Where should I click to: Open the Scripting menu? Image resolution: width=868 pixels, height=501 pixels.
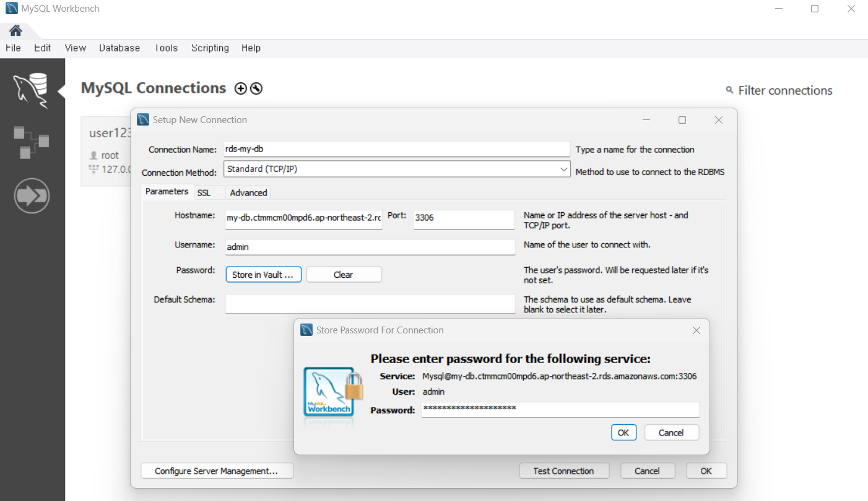(210, 48)
